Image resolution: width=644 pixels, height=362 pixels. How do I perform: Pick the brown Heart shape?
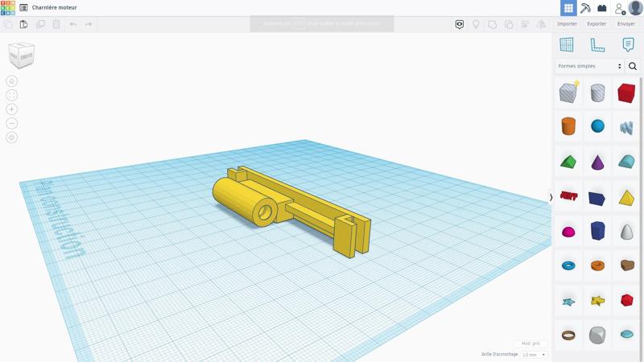[x=627, y=265]
